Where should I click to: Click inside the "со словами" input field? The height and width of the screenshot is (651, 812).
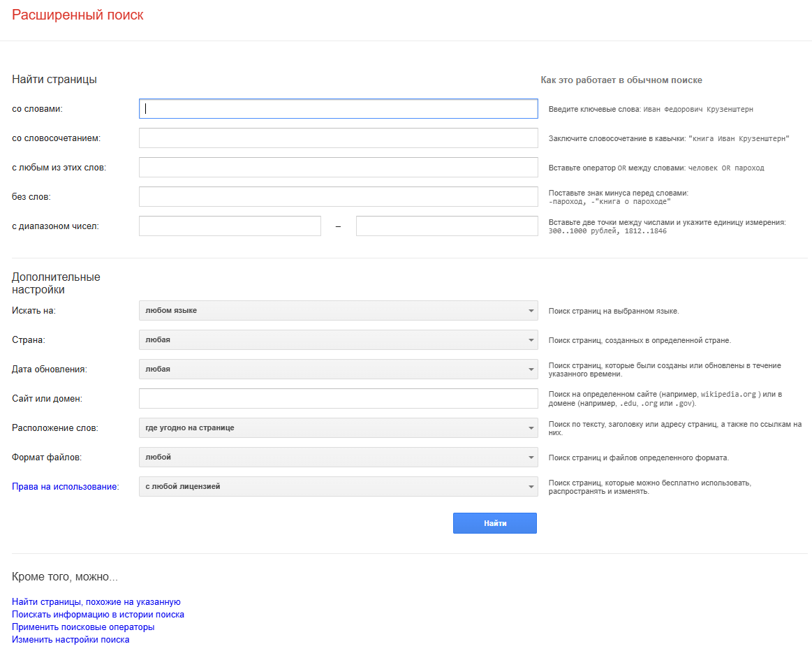(x=338, y=108)
